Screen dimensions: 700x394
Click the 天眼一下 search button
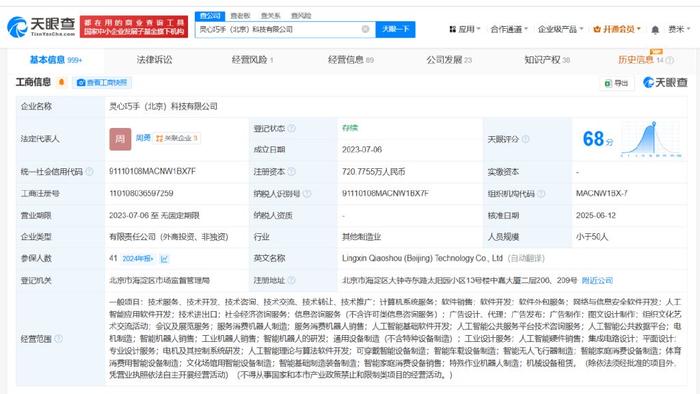point(396,29)
